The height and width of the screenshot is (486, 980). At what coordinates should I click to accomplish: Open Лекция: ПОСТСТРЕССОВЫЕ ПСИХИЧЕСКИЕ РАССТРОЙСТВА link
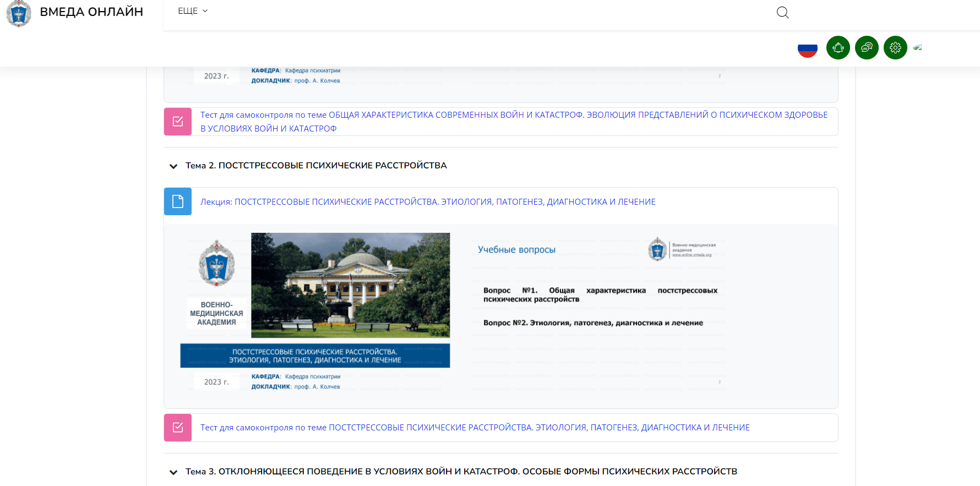click(428, 202)
